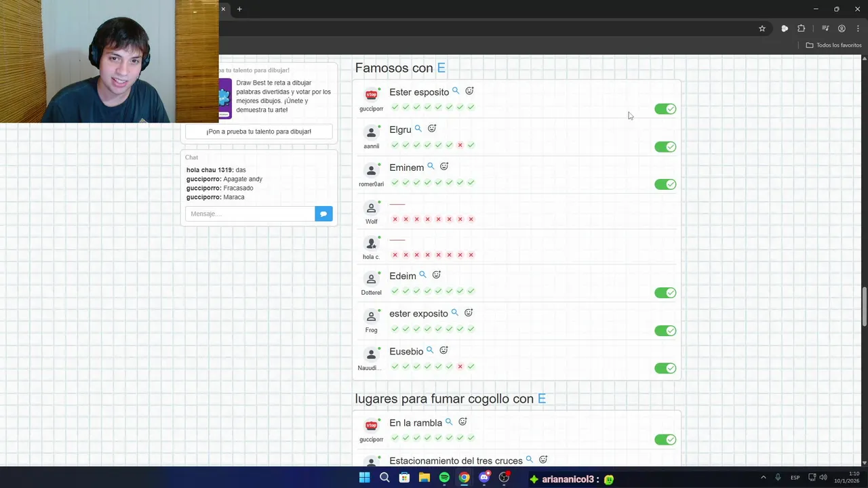Screen dimensions: 868x488
Task: Click the Frog player avatar
Action: click(x=371, y=317)
